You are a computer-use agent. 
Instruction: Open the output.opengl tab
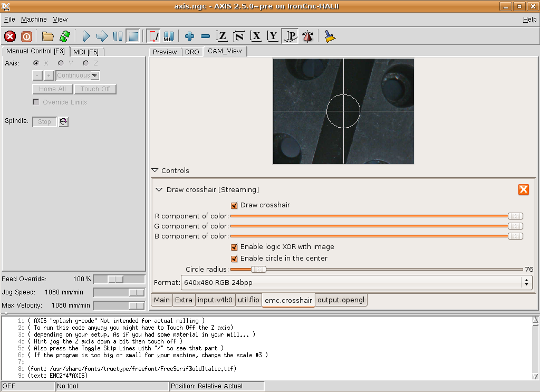[341, 300]
